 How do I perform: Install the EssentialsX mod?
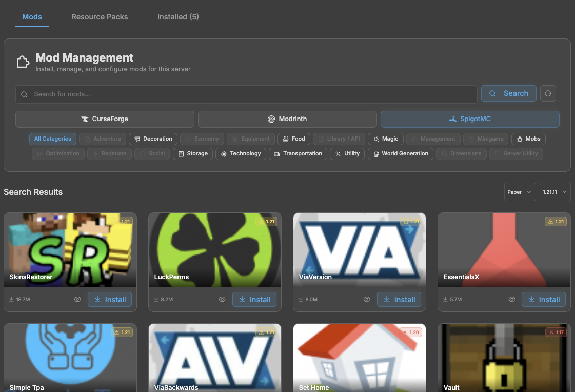pos(543,299)
